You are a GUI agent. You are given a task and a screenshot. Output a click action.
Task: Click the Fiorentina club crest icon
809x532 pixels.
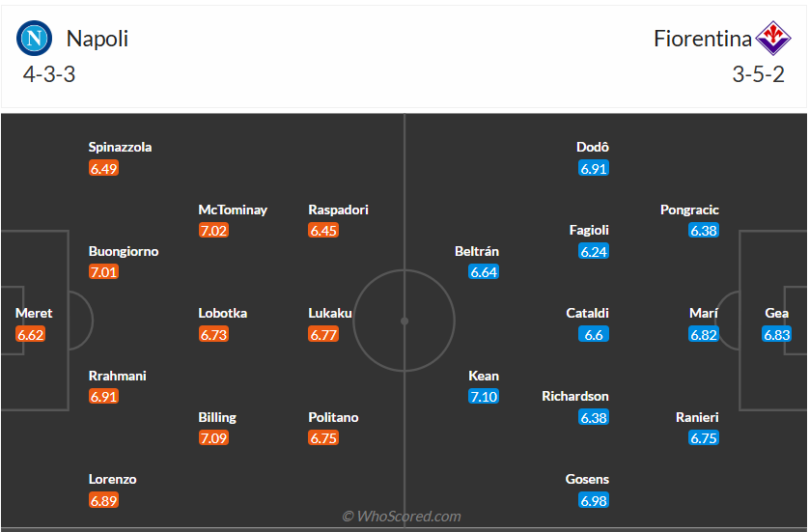click(x=772, y=39)
